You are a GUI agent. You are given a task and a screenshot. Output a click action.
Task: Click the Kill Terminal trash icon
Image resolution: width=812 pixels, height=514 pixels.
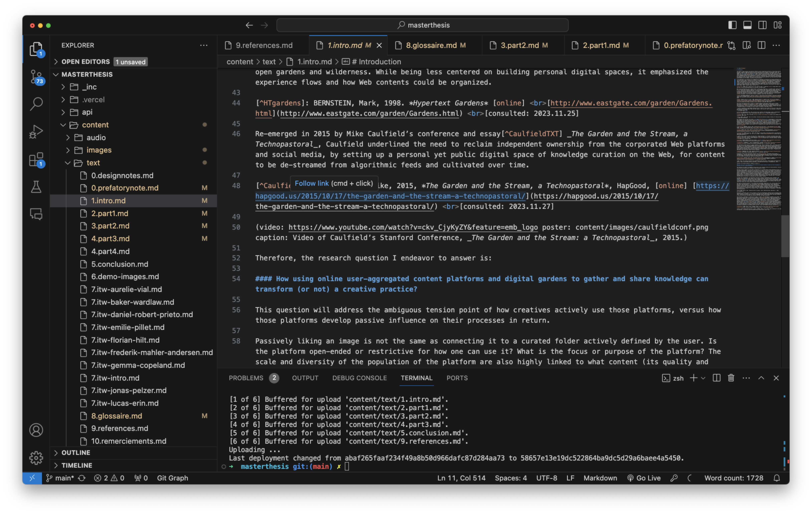(731, 378)
